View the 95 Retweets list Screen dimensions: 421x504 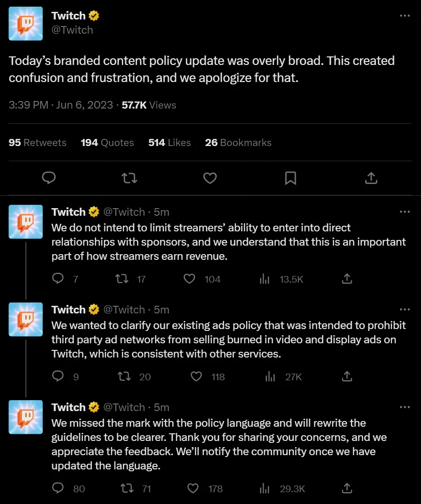click(x=37, y=143)
